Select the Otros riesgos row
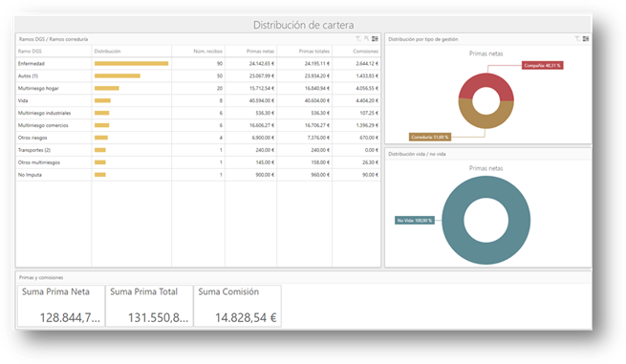 (198, 138)
